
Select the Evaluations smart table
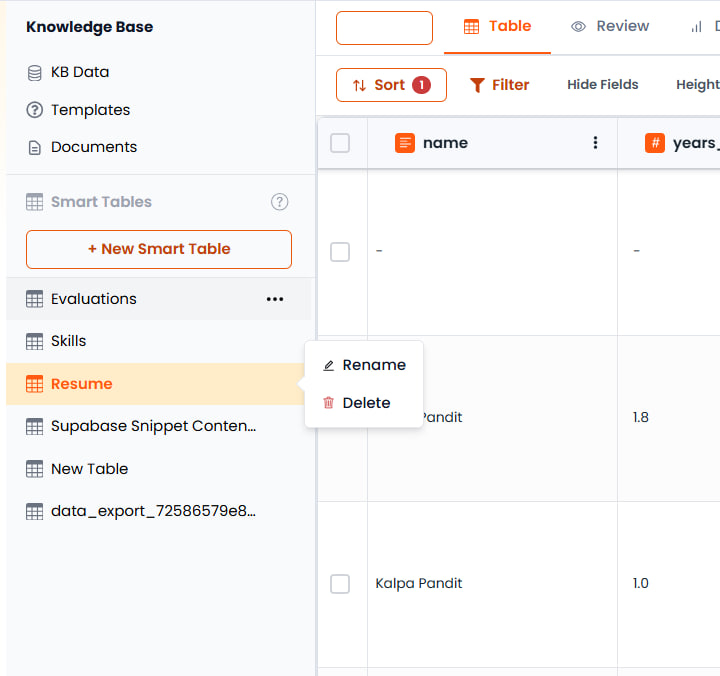click(x=158, y=299)
